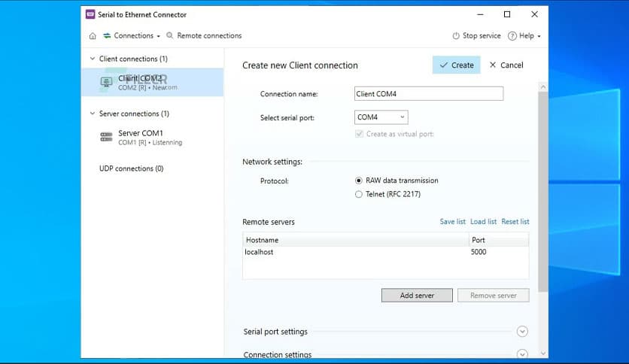Image resolution: width=629 pixels, height=364 pixels.
Task: Select the Server COM1 connection
Action: point(153,137)
